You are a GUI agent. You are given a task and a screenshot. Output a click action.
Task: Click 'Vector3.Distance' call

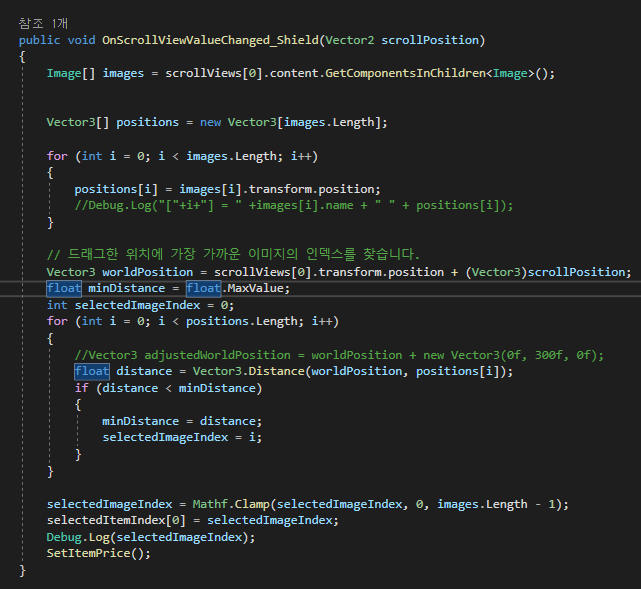249,371
